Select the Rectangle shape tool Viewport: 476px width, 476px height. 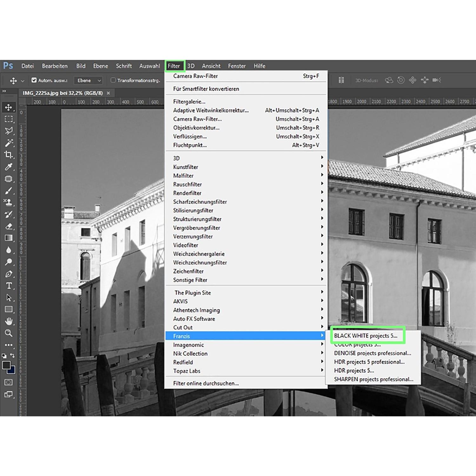(x=9, y=309)
